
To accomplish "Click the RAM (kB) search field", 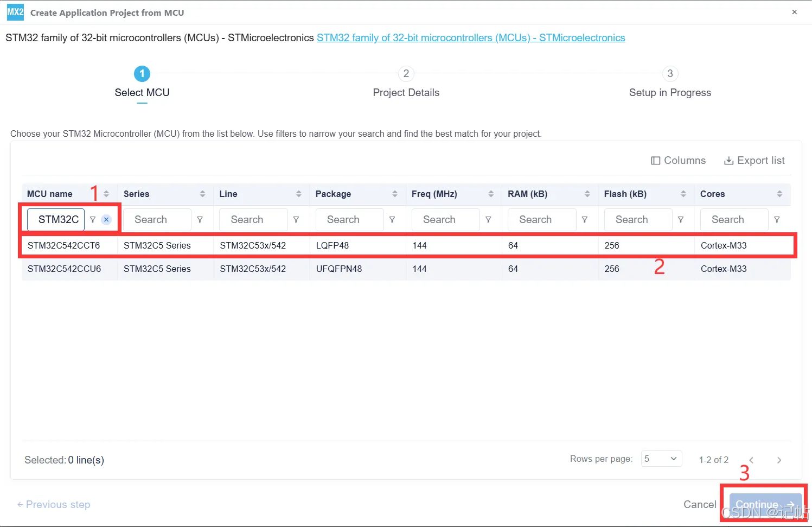I will coord(542,220).
